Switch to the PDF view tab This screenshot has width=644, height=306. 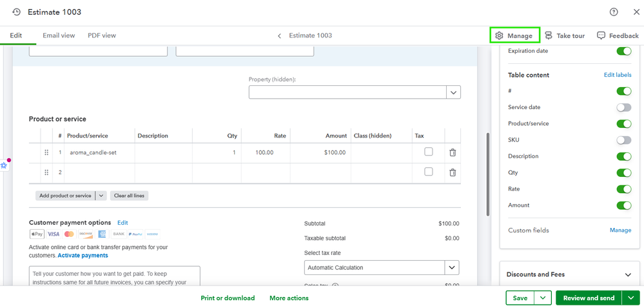102,36
